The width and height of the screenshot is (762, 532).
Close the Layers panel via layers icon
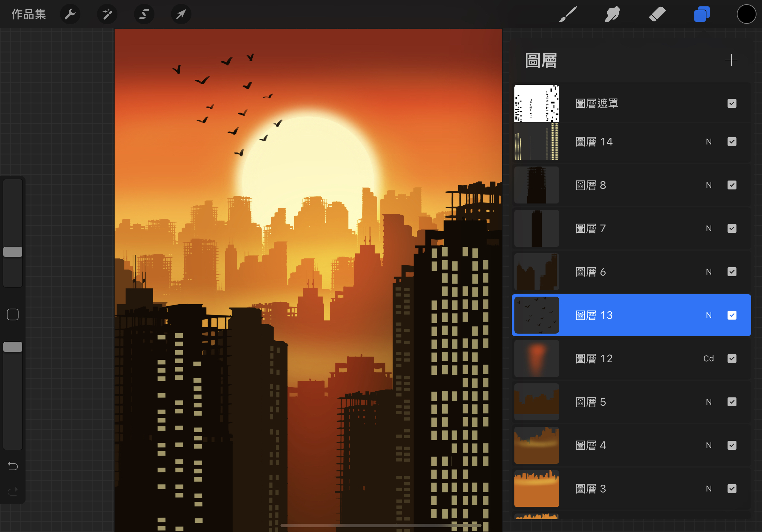coord(702,14)
